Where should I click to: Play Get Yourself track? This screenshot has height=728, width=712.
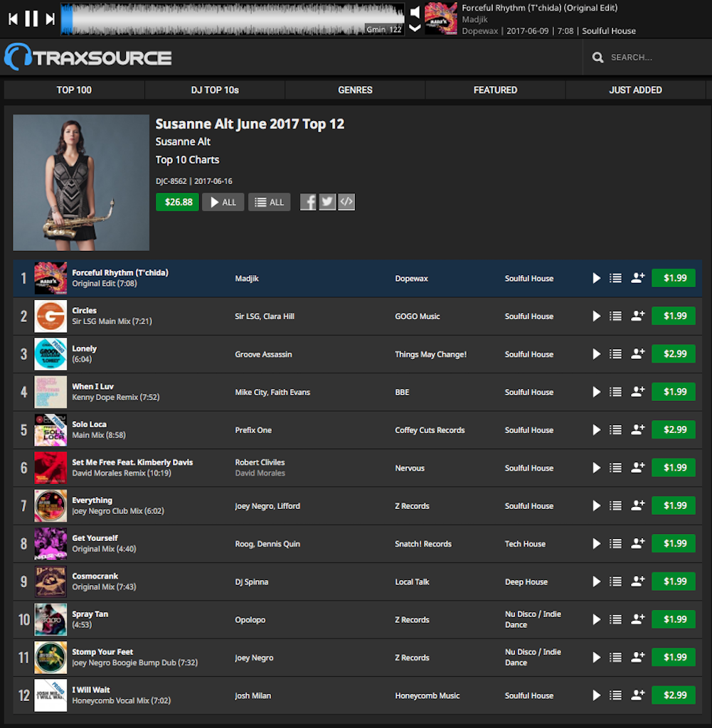pyautogui.click(x=596, y=544)
